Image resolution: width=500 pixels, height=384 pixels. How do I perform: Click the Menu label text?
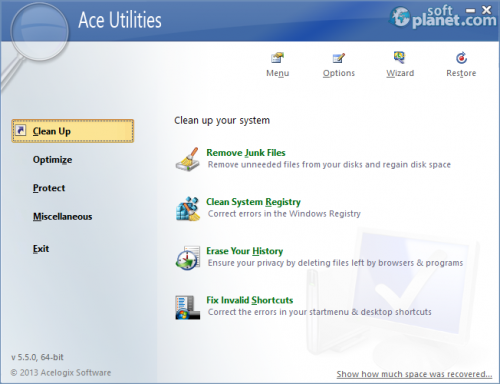tap(277, 73)
